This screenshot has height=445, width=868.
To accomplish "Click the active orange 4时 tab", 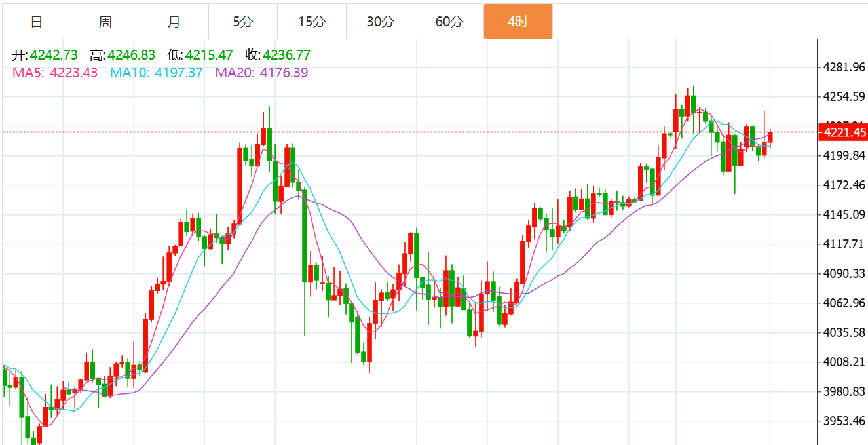I will click(518, 22).
